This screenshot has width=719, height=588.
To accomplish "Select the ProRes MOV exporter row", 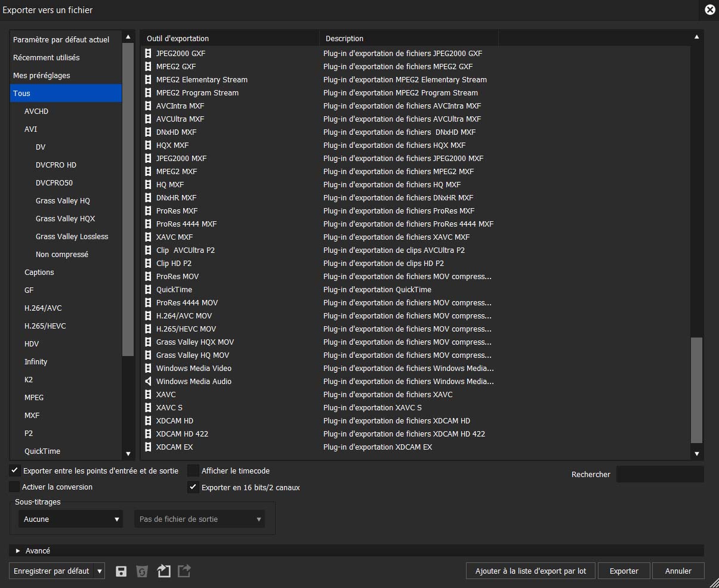I will [x=415, y=276].
